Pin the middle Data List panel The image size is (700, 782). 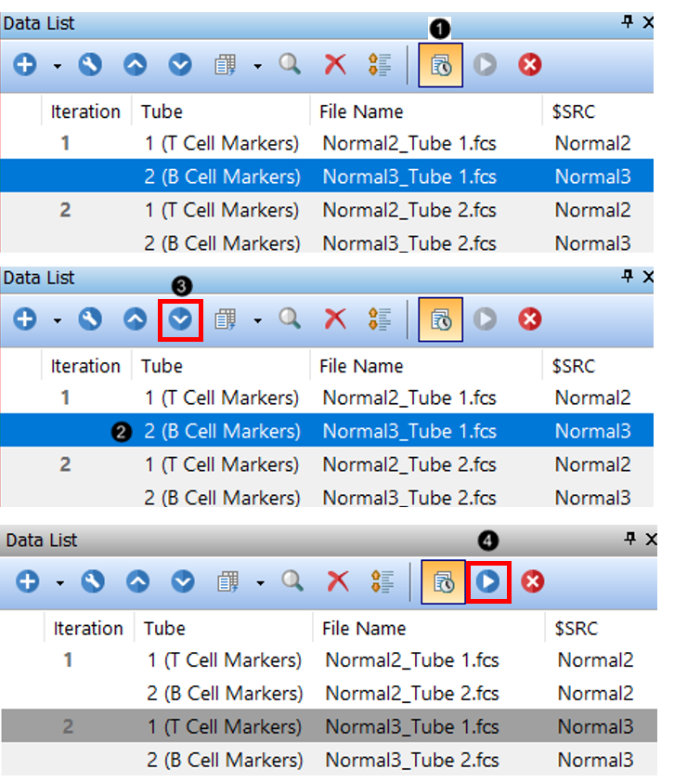[x=628, y=276]
